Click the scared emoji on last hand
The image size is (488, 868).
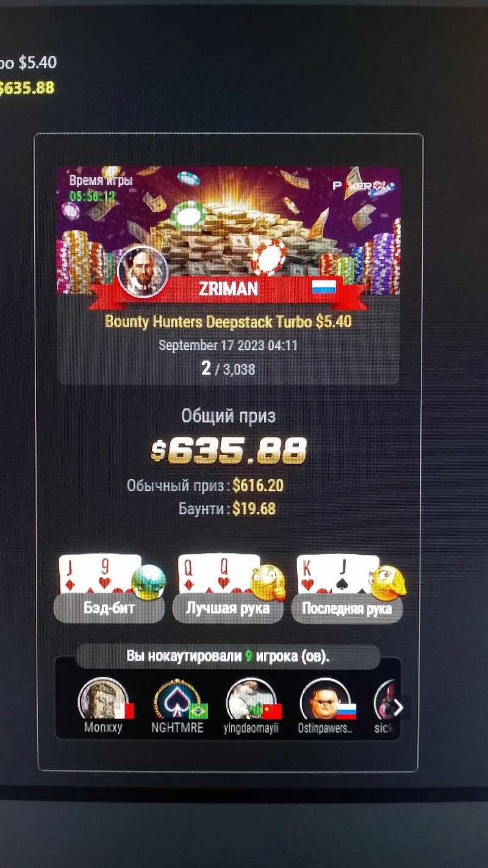pos(387,583)
